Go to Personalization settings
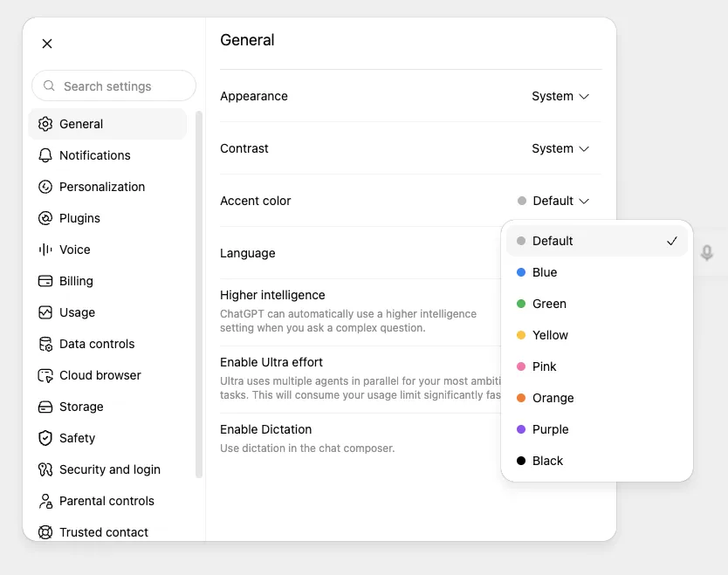Viewport: 728px width, 575px height. pyautogui.click(x=107, y=187)
